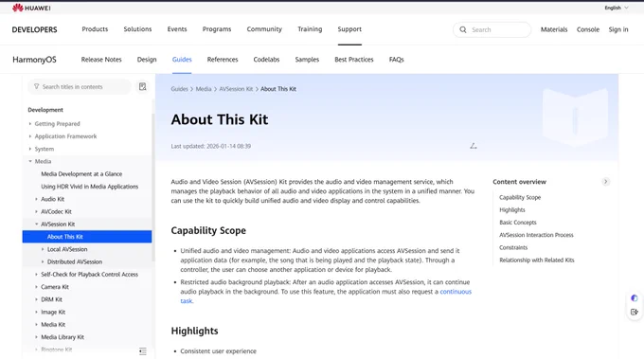Expand the Audio Kit node
The image size is (644, 359).
pos(36,199)
